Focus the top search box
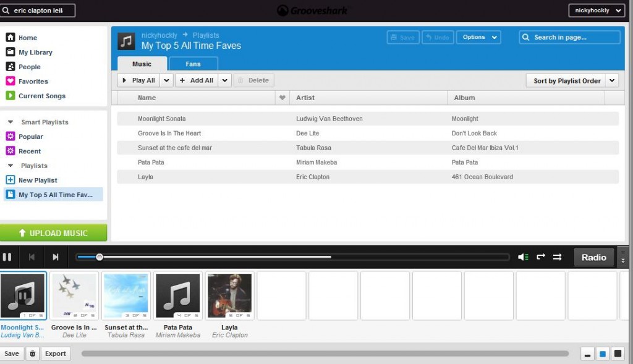This screenshot has height=364, width=633. [38, 11]
